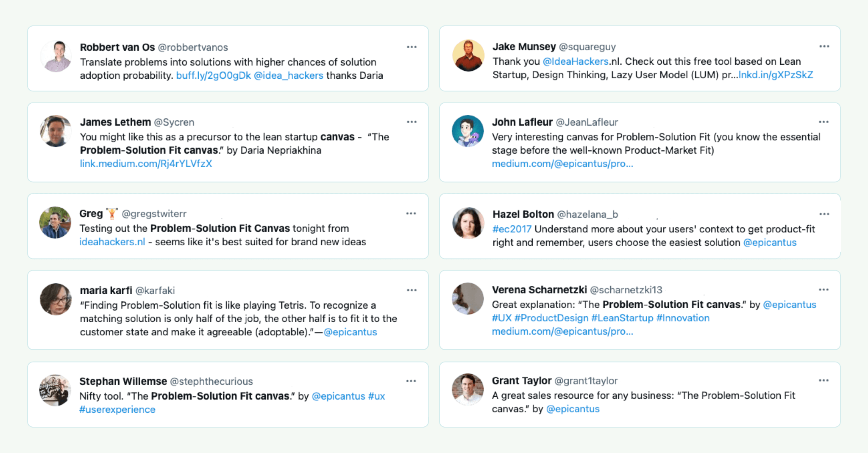Select the #LeanStartup hashtag
Viewport: 868px width, 453px height.
coord(622,318)
